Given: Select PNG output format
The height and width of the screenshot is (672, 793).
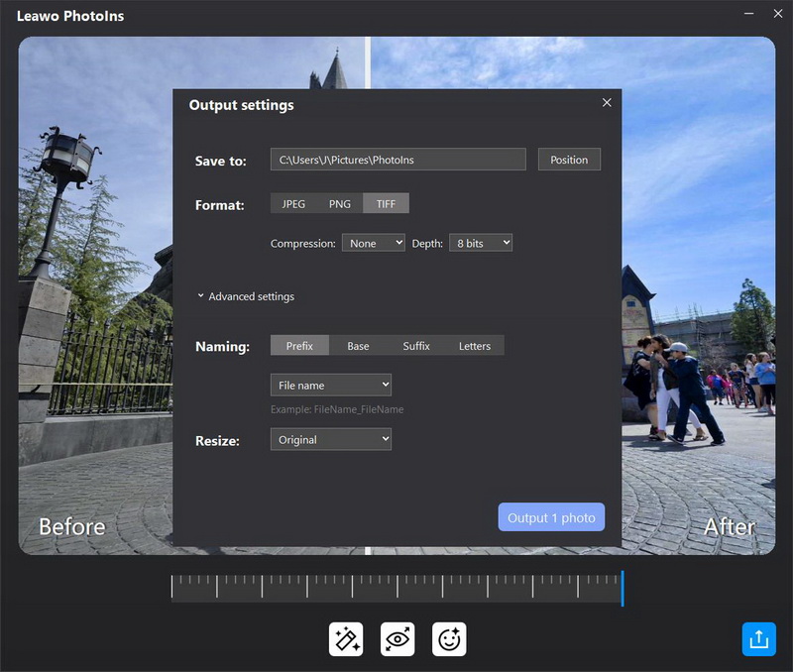Looking at the screenshot, I should [340, 204].
